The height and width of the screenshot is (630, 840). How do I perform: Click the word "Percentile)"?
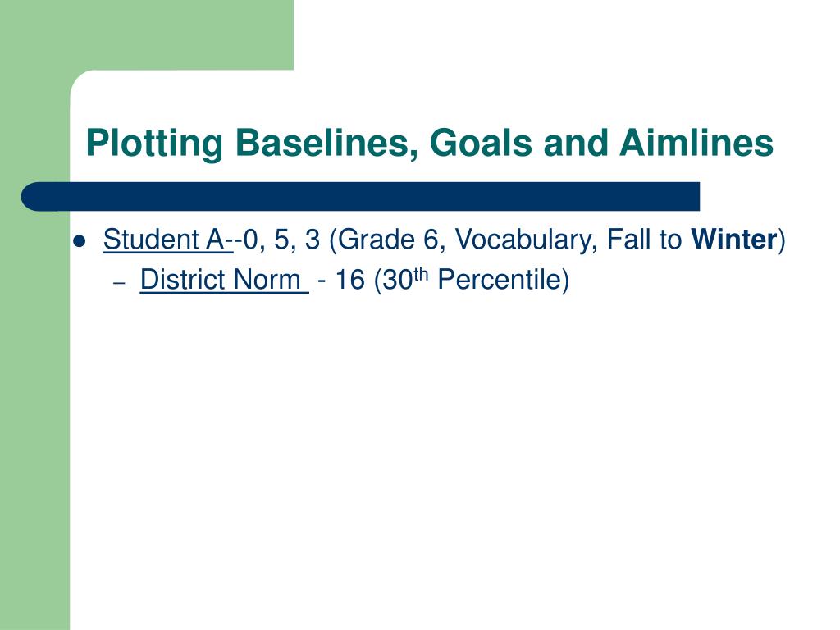(x=504, y=280)
